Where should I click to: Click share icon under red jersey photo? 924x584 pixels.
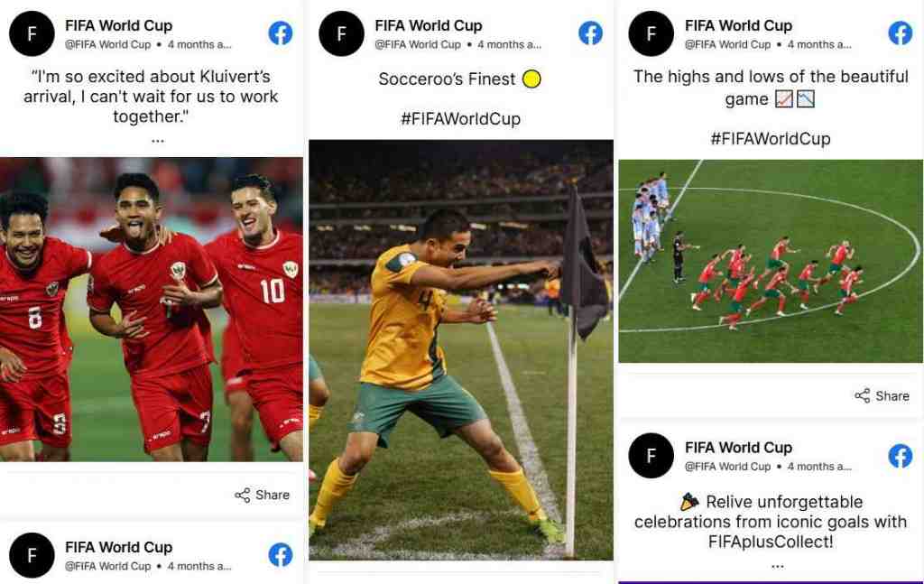[x=242, y=495]
